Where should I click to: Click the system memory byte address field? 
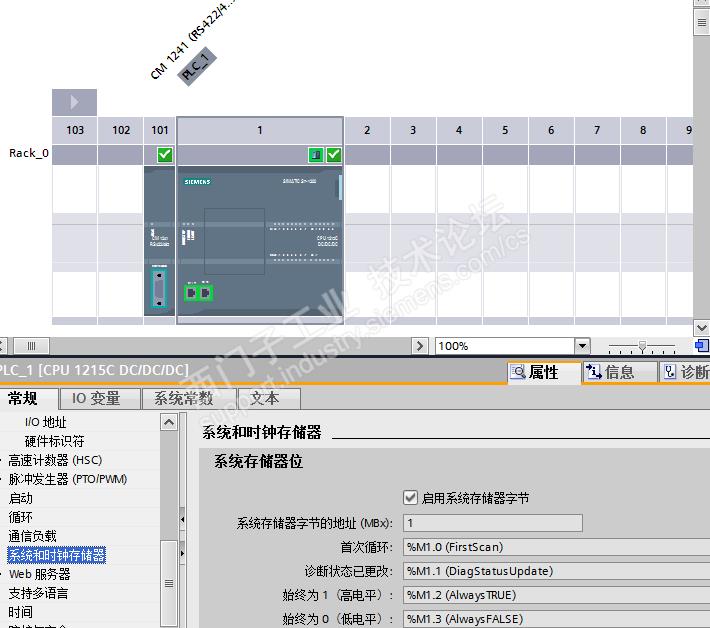493,523
